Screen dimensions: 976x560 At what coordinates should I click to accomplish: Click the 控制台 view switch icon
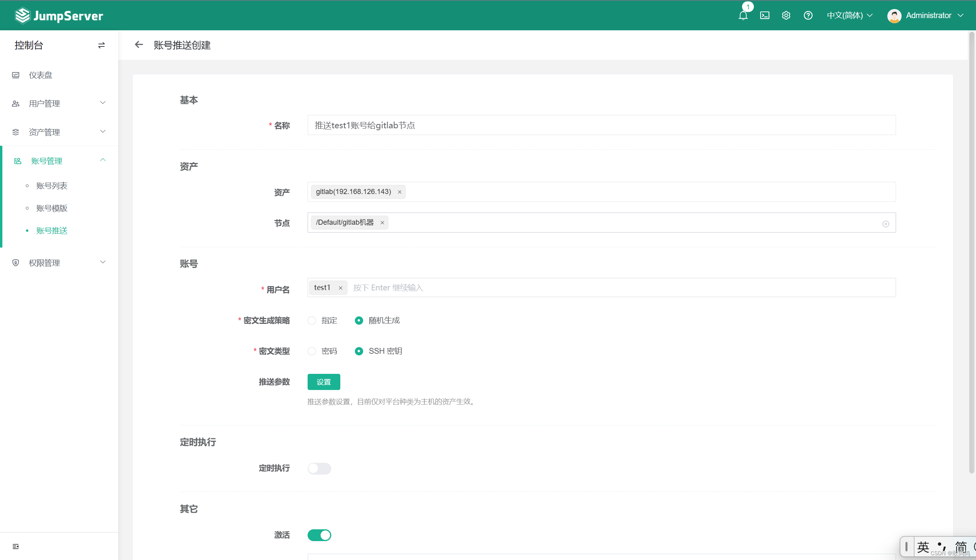pyautogui.click(x=101, y=45)
